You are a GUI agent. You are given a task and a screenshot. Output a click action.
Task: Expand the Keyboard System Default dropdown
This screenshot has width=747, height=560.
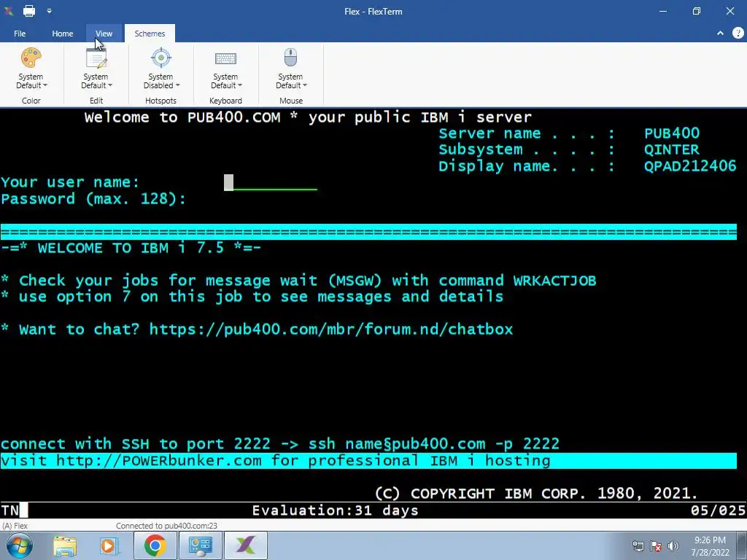[226, 81]
